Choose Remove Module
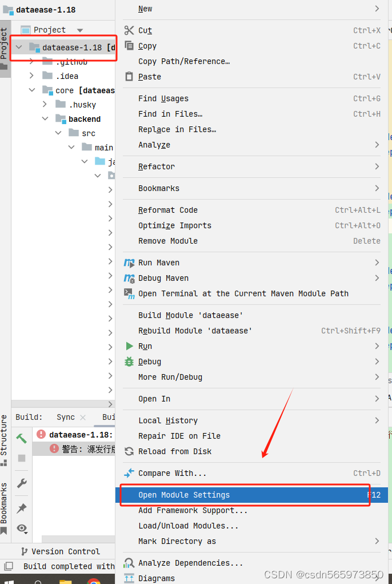392x584 pixels. 252,241
